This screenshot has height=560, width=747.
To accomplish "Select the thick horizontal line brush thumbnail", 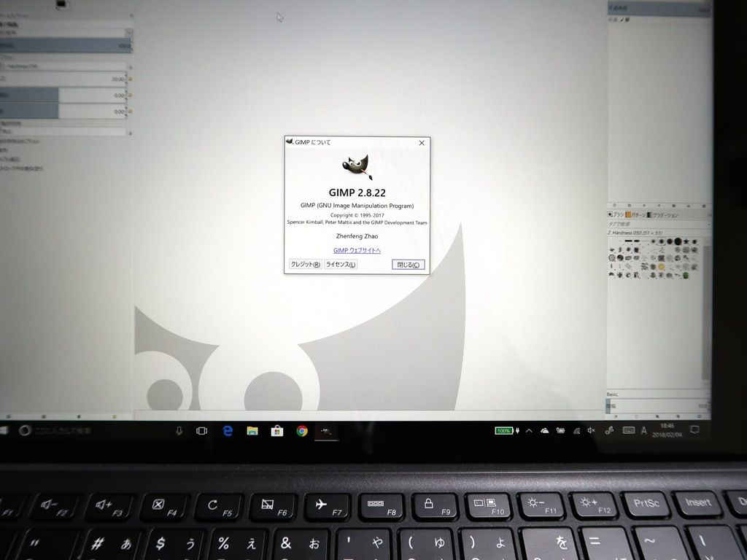I will [628, 242].
